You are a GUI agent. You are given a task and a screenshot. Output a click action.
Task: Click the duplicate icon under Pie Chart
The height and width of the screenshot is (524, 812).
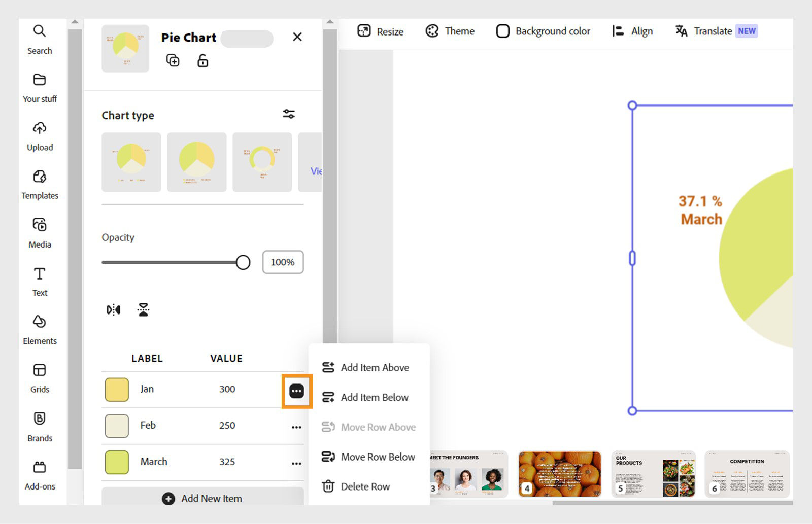(173, 61)
